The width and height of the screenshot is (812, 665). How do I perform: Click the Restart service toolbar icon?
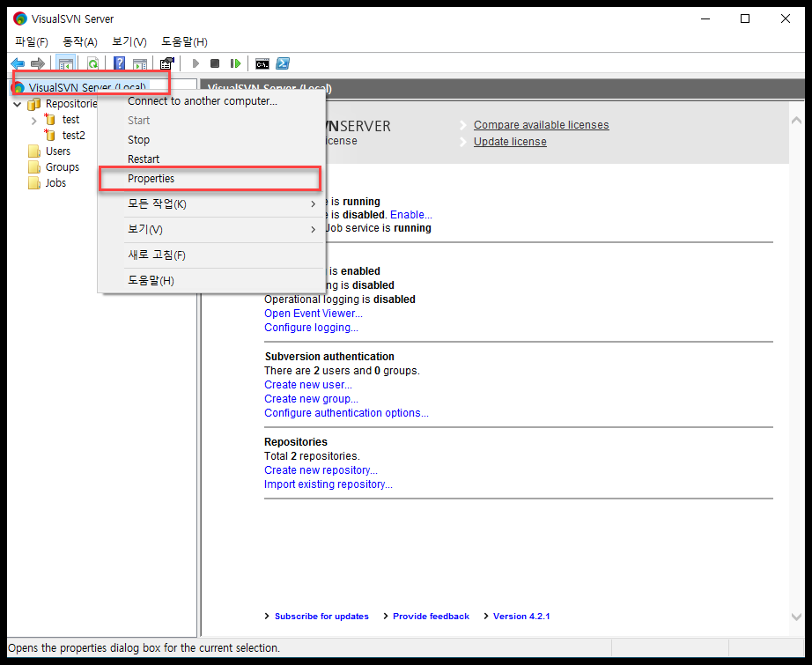tap(236, 63)
